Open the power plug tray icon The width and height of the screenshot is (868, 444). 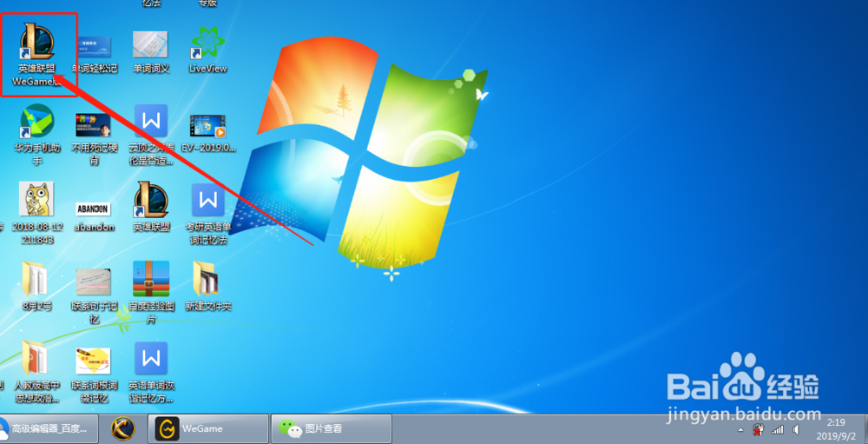tap(759, 429)
